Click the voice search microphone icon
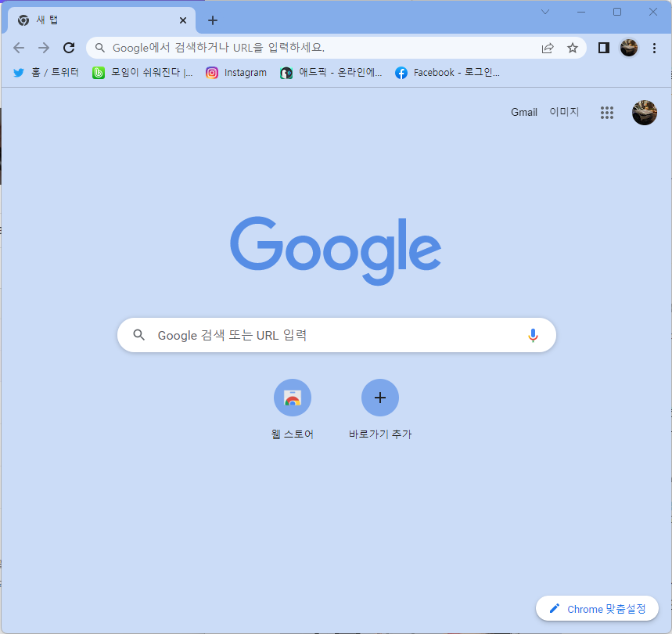Image resolution: width=672 pixels, height=634 pixels. (x=533, y=335)
